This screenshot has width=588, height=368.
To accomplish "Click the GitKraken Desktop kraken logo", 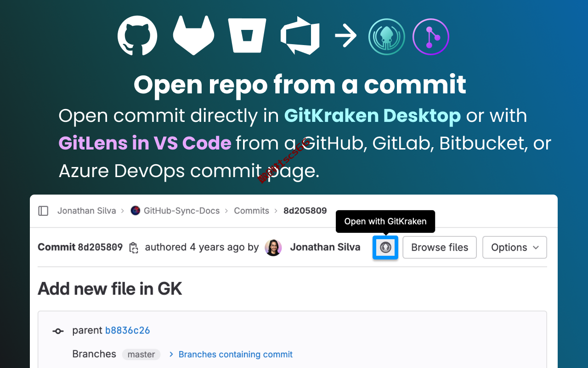I will pyautogui.click(x=387, y=37).
